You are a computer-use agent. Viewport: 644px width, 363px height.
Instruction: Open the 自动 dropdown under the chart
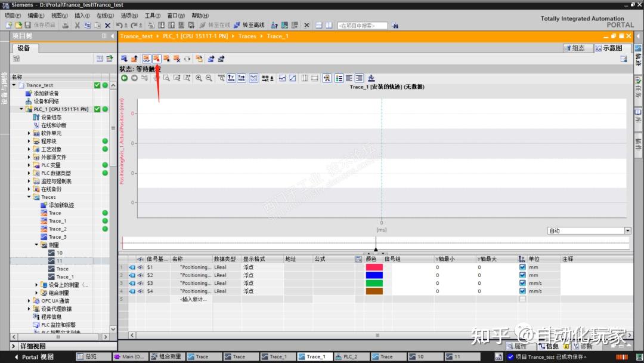[x=627, y=230]
